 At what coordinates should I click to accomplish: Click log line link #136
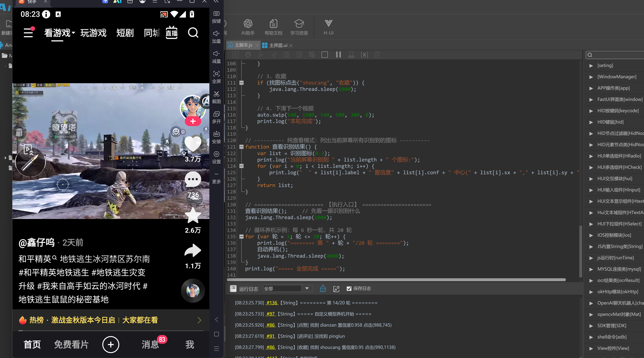tap(272, 303)
